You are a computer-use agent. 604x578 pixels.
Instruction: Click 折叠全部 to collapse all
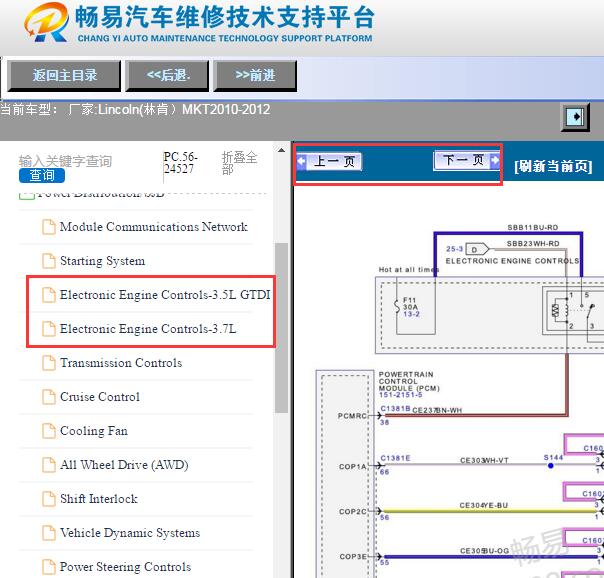239,163
